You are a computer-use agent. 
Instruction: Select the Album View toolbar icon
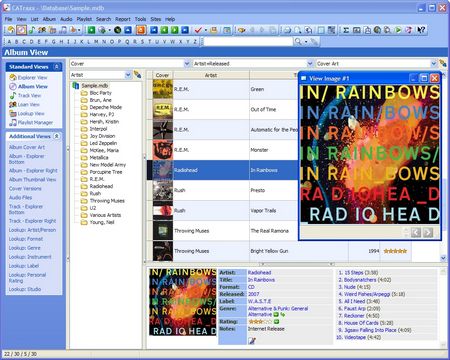(x=21, y=30)
